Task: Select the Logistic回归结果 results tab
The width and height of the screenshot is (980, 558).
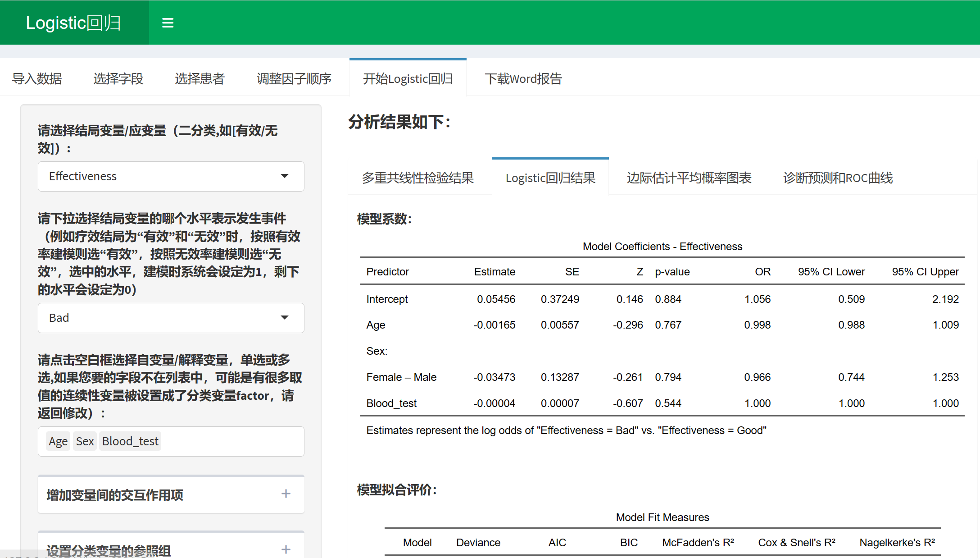Action: (x=550, y=178)
